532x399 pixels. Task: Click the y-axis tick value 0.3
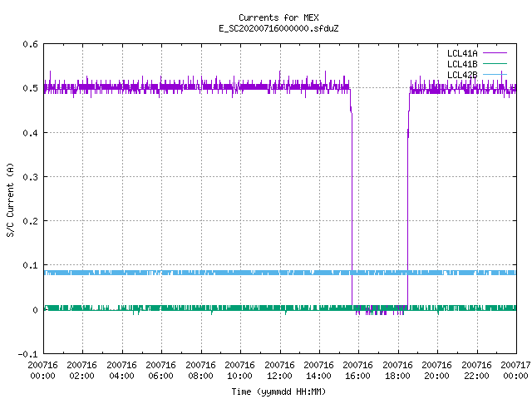[x=30, y=177]
